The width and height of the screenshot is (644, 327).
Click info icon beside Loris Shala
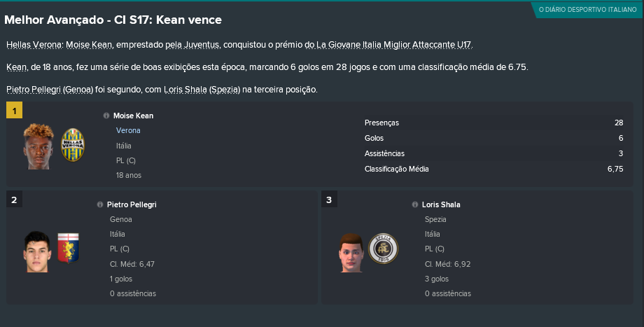(x=415, y=204)
